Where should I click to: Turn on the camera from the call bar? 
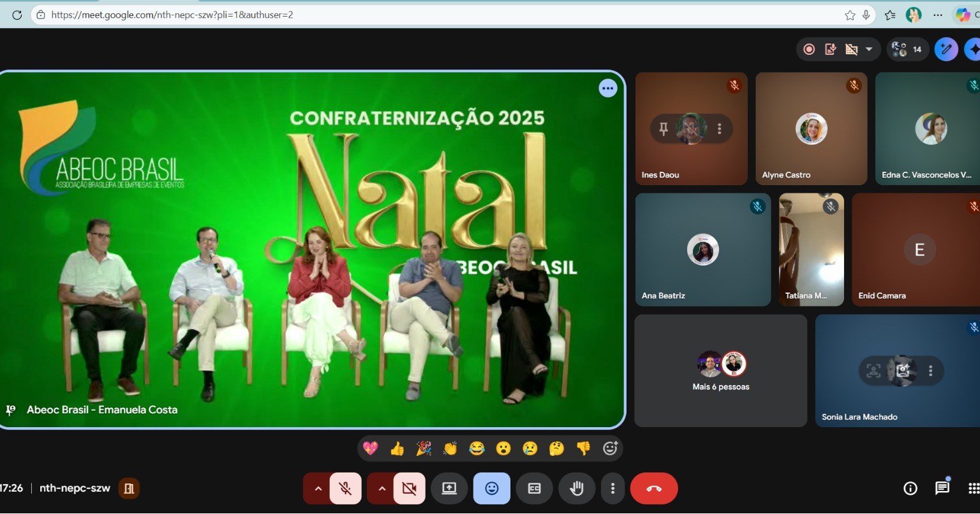coord(409,488)
